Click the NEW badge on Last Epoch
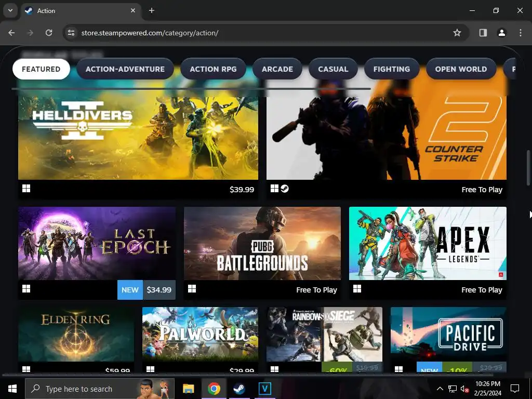Image resolution: width=532 pixels, height=399 pixels. coord(130,290)
